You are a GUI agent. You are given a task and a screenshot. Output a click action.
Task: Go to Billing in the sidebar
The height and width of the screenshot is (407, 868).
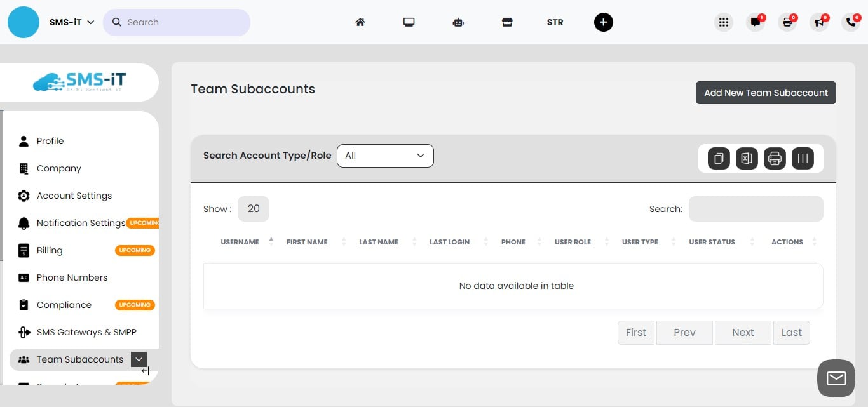pos(50,250)
